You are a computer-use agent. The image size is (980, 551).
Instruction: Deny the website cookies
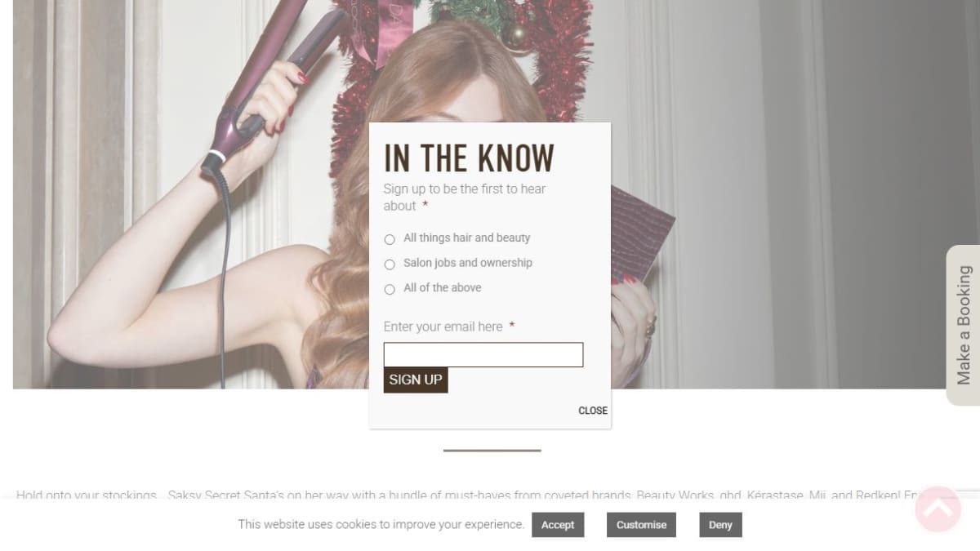[720, 525]
